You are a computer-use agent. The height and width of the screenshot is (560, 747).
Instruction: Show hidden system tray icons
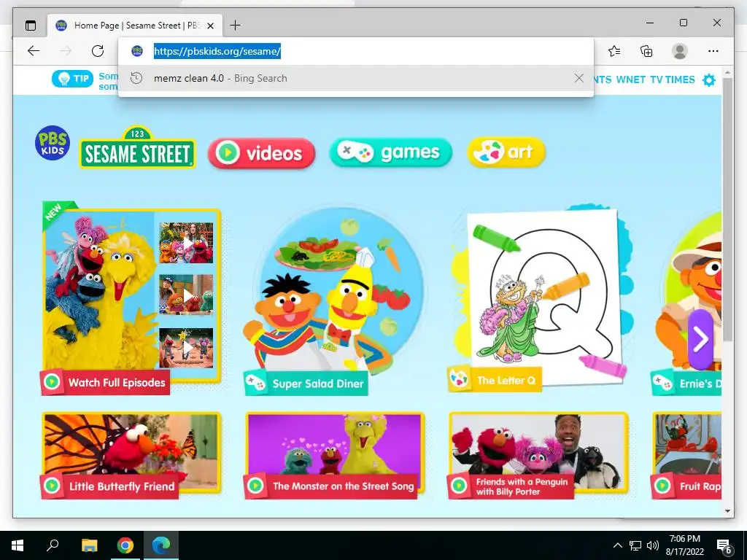(x=617, y=545)
